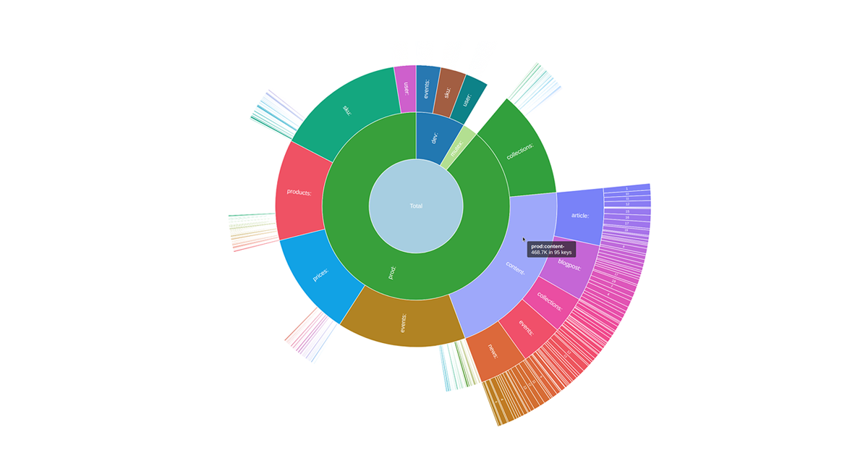Select the dev: inner ring segment
Image resolution: width=868 pixels, height=456 pixels.
[434, 138]
